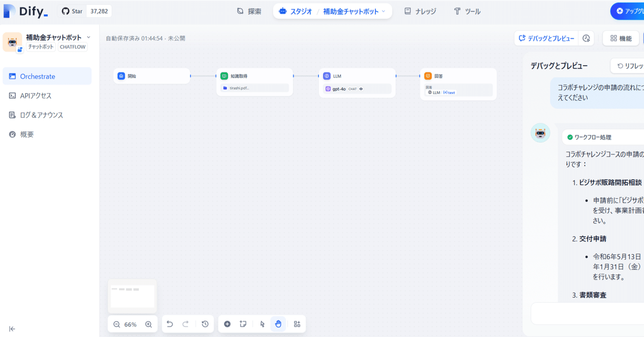
Task: Open run history clock next to デバッグとプレビュー
Action: [586, 38]
